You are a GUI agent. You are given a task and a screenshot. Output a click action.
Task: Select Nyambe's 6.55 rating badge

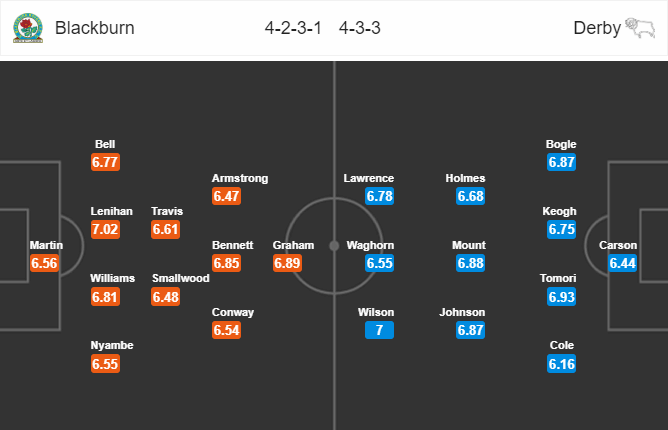click(x=105, y=364)
